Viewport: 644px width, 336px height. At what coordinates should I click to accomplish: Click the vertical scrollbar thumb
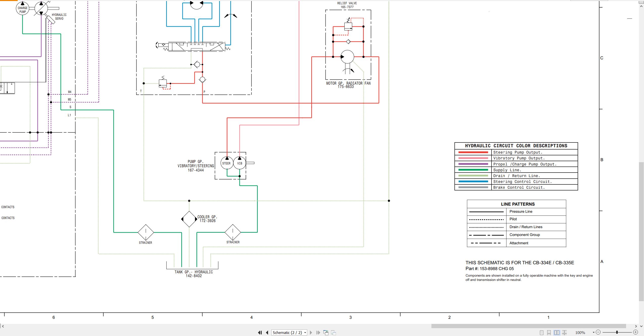pyautogui.click(x=641, y=231)
